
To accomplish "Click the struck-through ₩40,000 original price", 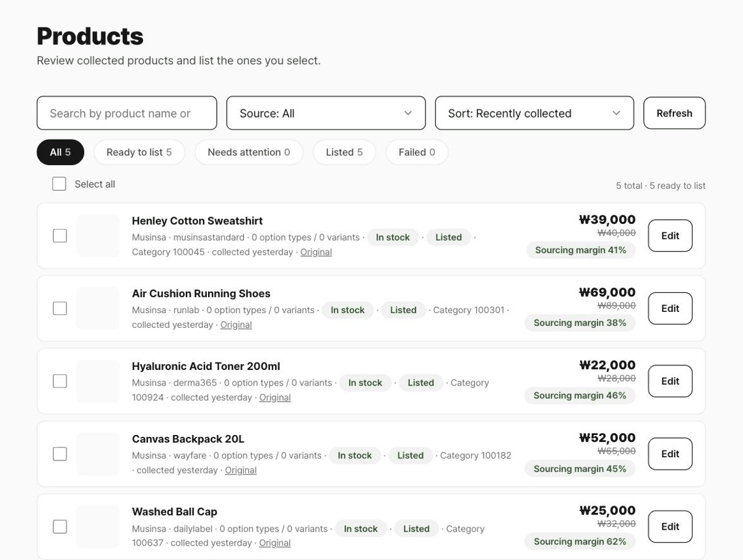I will pos(617,233).
